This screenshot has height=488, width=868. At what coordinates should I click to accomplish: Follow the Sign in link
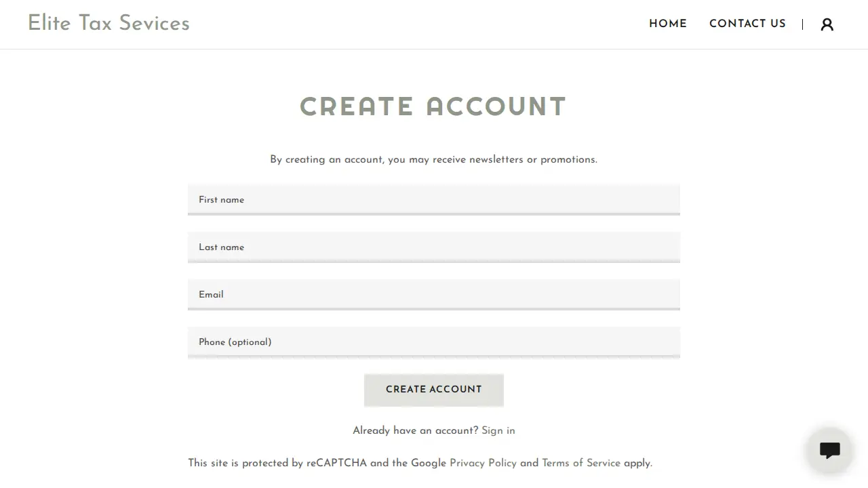498,430
